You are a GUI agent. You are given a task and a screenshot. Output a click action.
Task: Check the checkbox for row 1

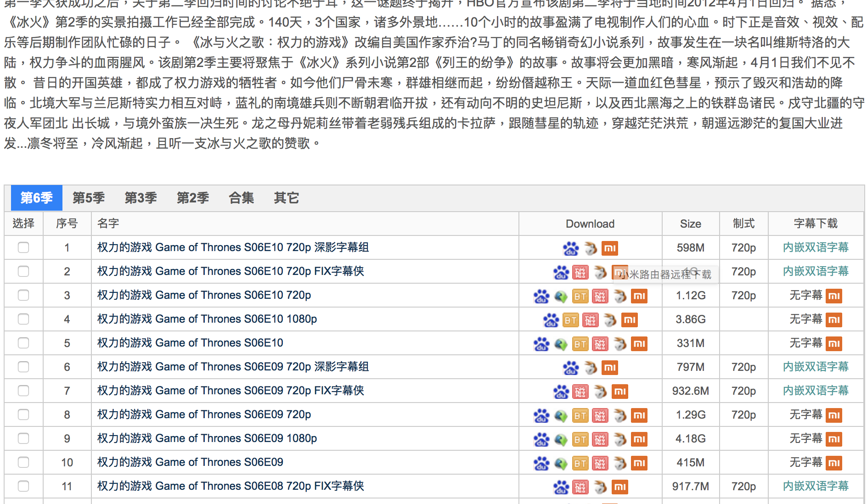[23, 247]
